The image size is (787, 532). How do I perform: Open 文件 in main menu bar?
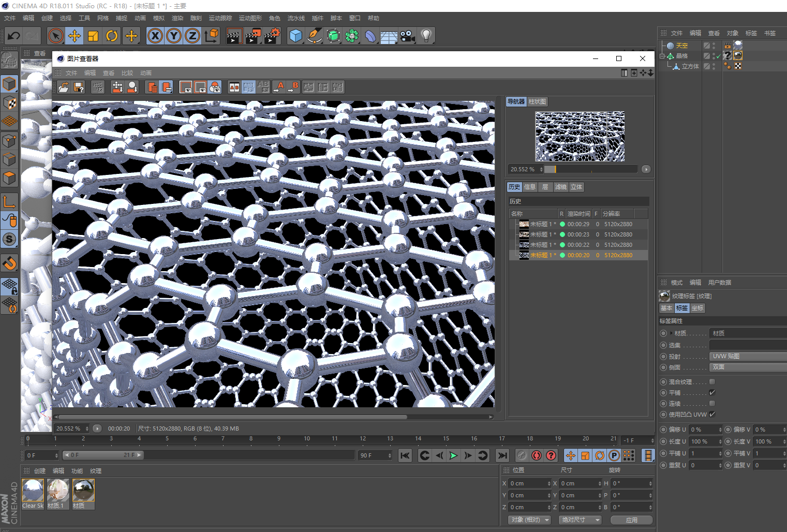(10, 18)
